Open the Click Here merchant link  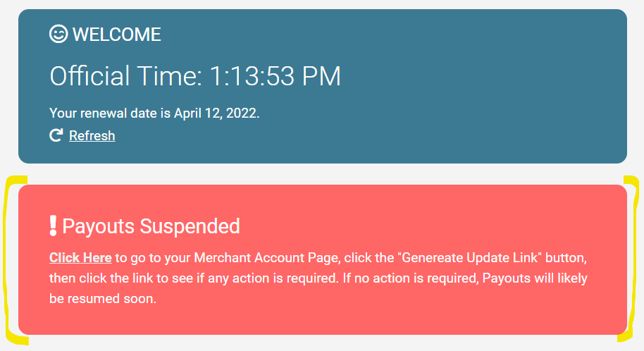(x=80, y=258)
